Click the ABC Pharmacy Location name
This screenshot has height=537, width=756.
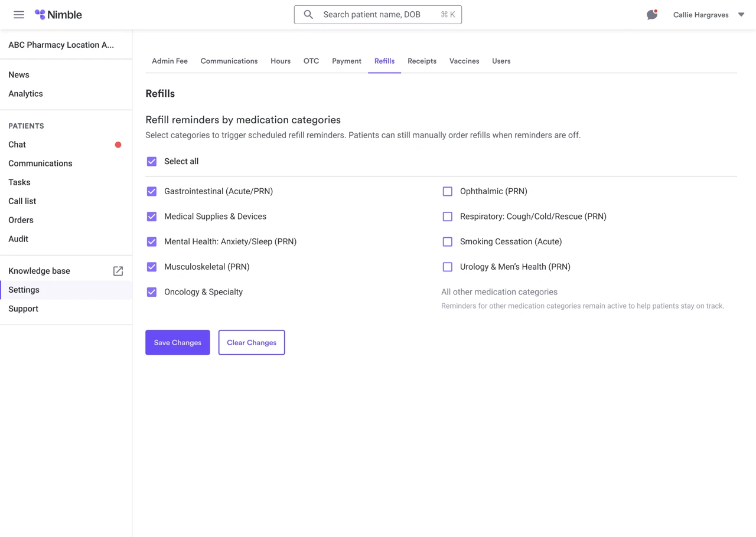click(x=61, y=45)
